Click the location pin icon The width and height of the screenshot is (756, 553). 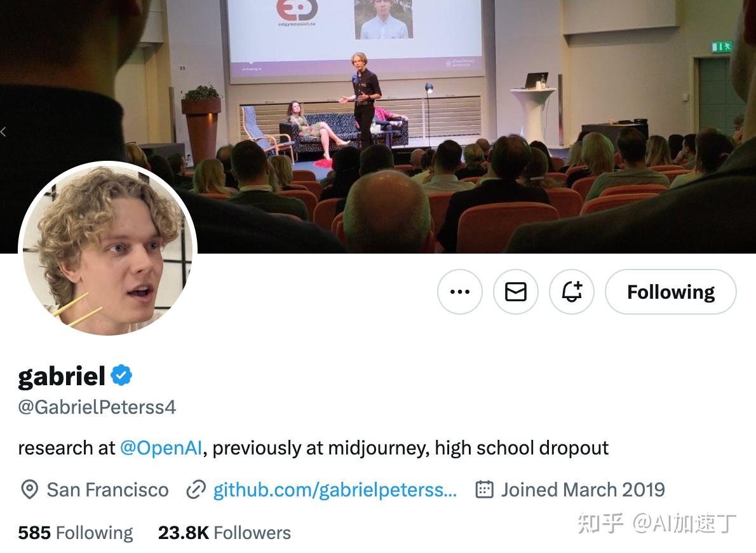pyautogui.click(x=29, y=489)
